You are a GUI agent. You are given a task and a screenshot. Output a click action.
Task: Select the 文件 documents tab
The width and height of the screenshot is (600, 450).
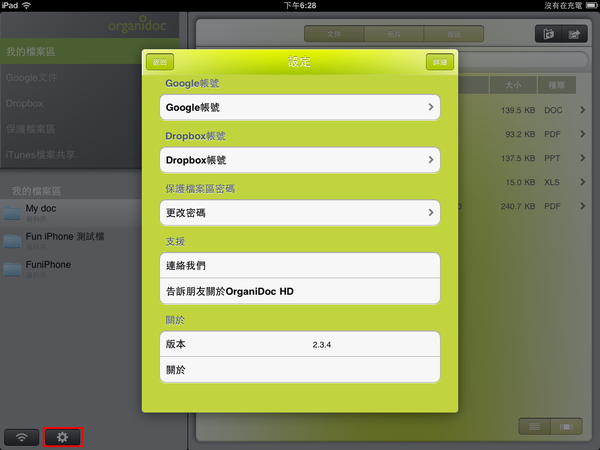[x=334, y=34]
